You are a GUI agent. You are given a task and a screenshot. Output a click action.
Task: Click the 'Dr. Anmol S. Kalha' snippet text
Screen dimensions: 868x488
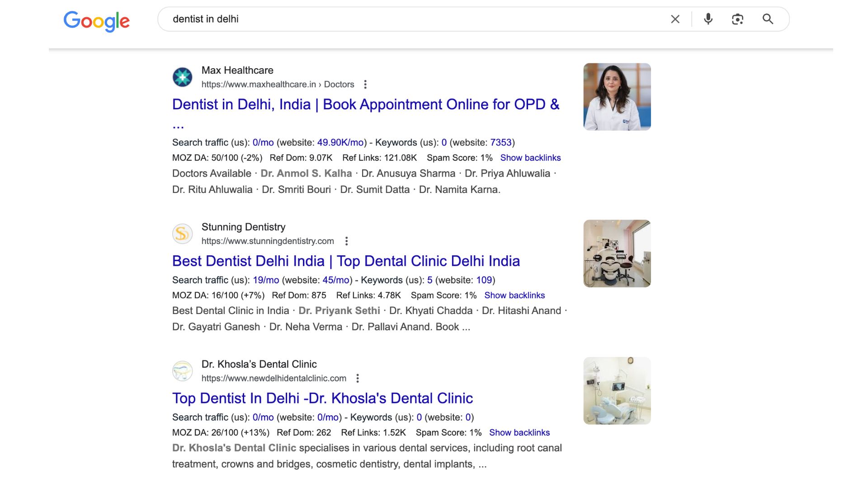click(x=306, y=174)
